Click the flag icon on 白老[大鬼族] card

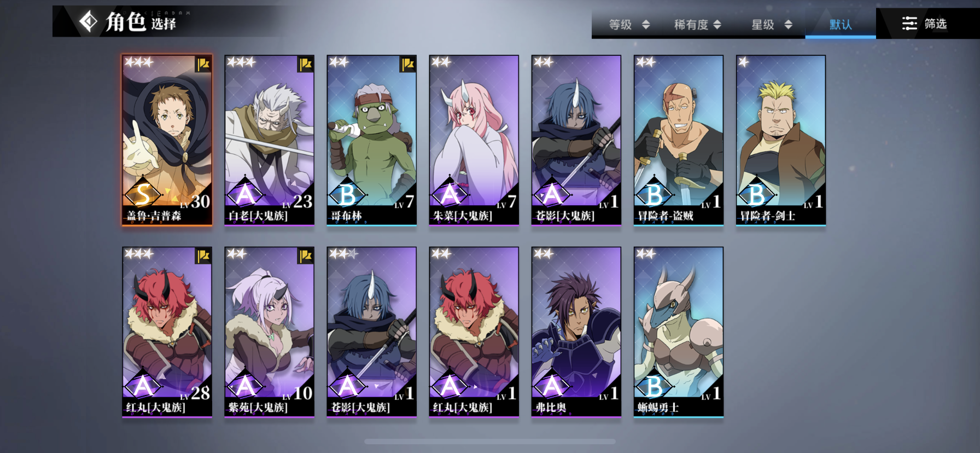click(306, 65)
